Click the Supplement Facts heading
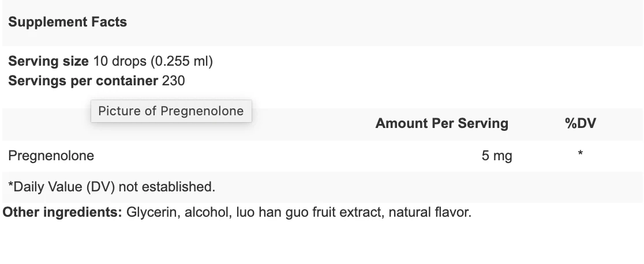Image resolution: width=644 pixels, height=264 pixels. point(68,22)
